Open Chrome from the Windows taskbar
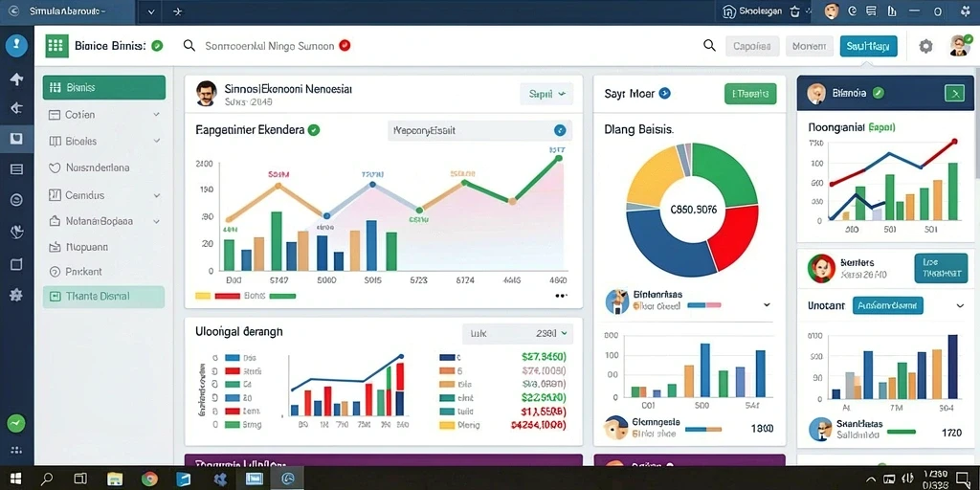980x490 pixels. coord(149,479)
